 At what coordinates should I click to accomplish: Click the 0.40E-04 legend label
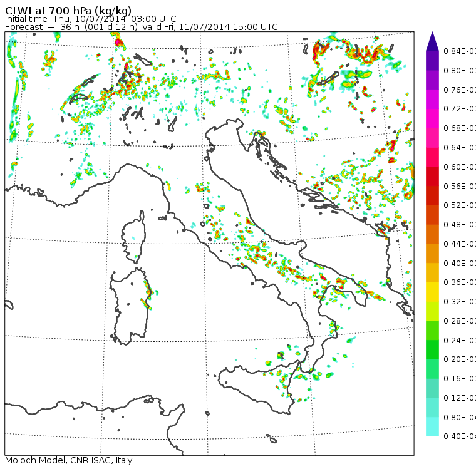coord(460,436)
